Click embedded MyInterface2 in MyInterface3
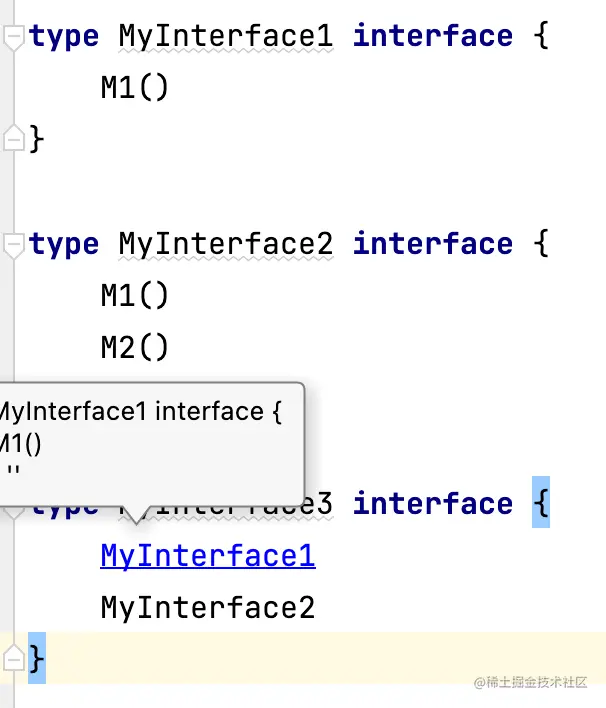Image resolution: width=606 pixels, height=708 pixels. coord(208,608)
